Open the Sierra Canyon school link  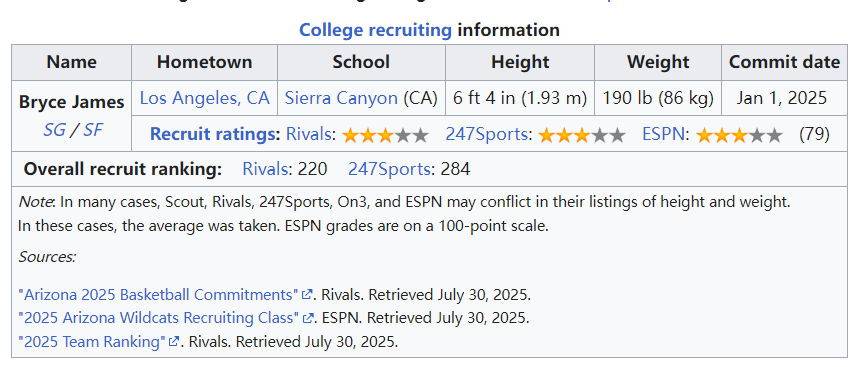coord(341,98)
